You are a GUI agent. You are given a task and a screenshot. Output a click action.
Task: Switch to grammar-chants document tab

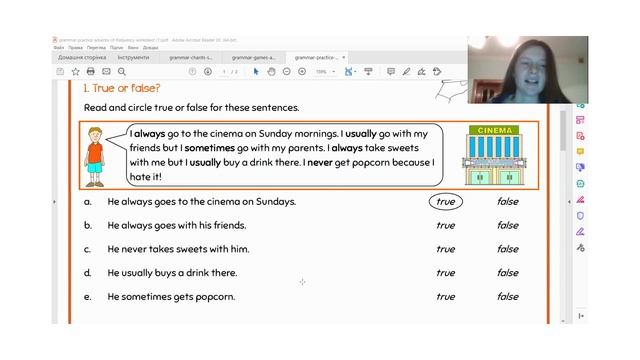(191, 58)
